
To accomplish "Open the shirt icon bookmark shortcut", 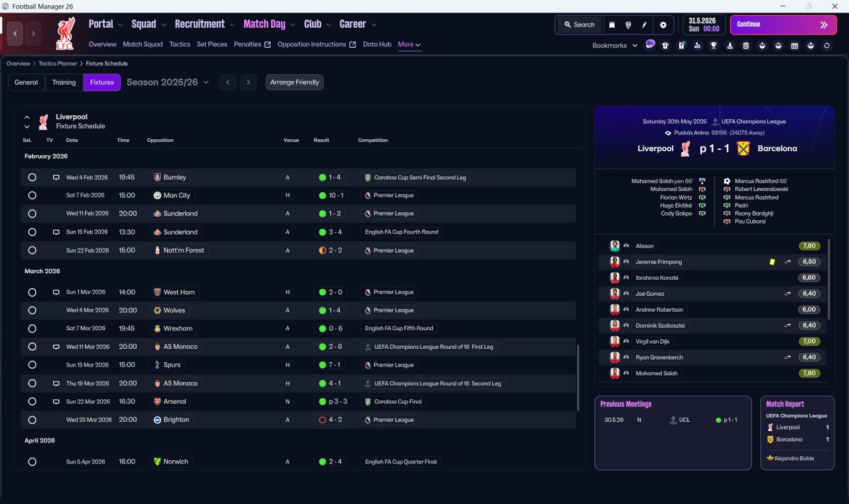I will pyautogui.click(x=665, y=46).
